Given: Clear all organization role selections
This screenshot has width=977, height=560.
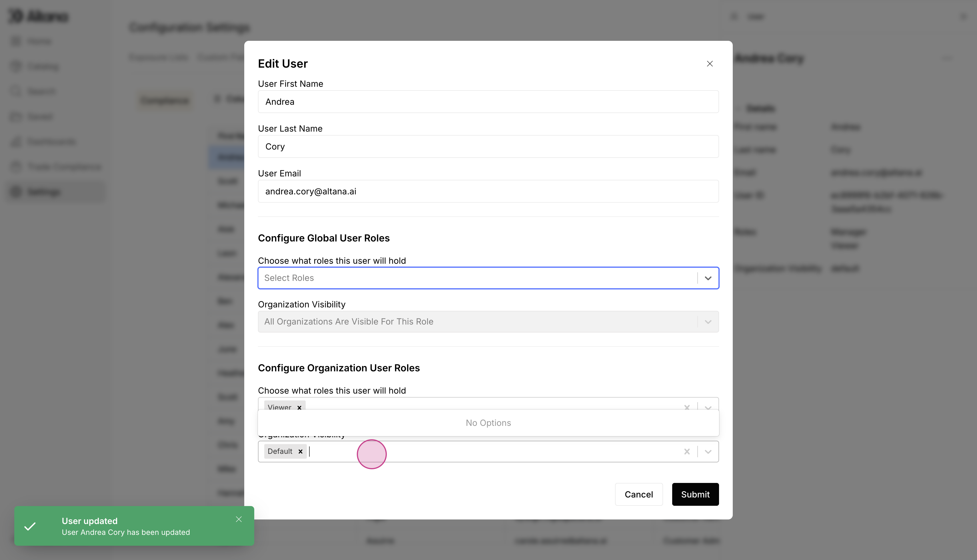Looking at the screenshot, I should coord(687,406).
